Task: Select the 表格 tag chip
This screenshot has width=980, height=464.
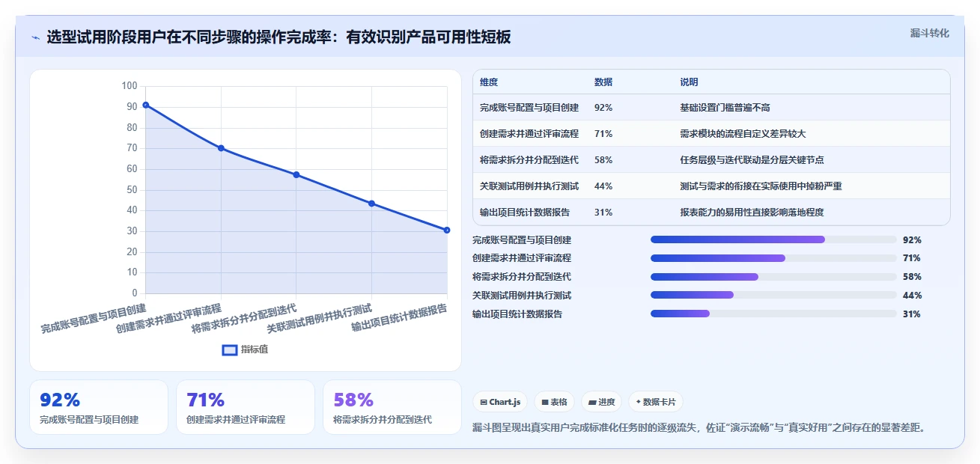Action: click(x=554, y=402)
